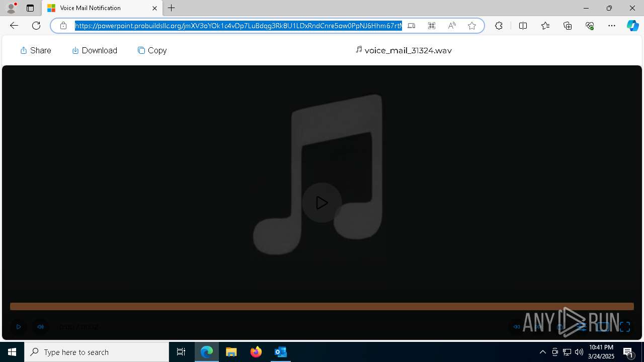
Task: Toggle Split screen view
Action: tap(523, 26)
